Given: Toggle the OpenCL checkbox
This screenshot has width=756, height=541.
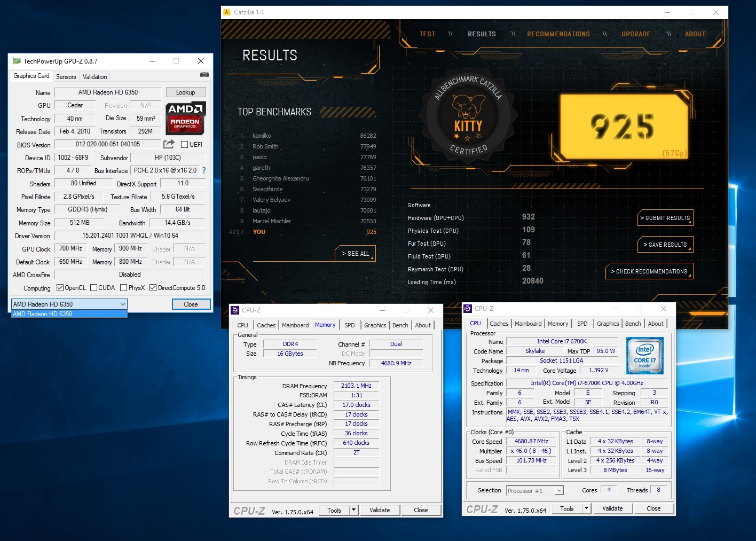Looking at the screenshot, I should point(60,288).
